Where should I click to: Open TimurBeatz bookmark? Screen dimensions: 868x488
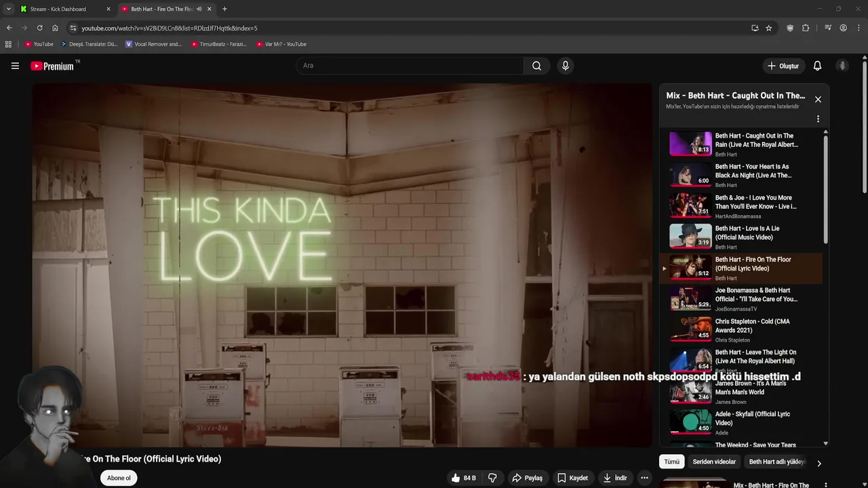pos(219,44)
